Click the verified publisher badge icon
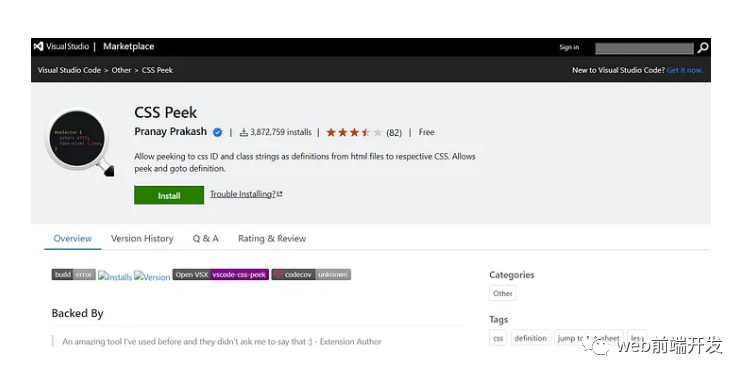Image resolution: width=746 pixels, height=377 pixels. tap(217, 132)
